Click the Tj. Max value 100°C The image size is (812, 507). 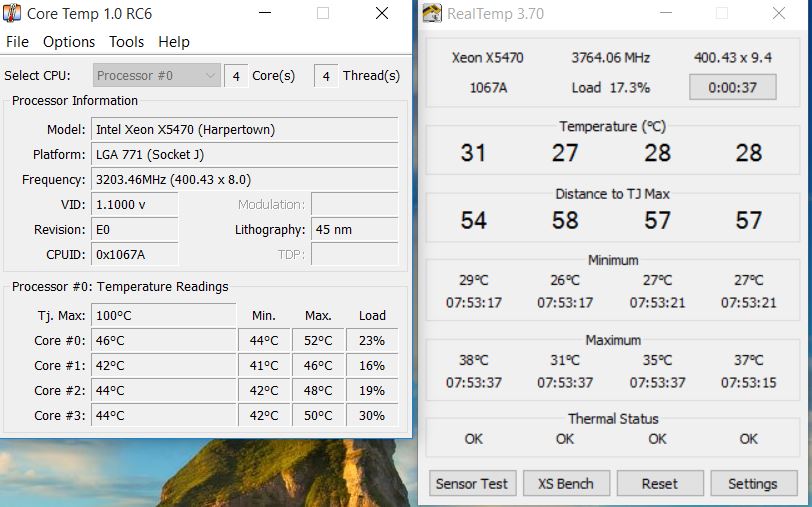164,315
